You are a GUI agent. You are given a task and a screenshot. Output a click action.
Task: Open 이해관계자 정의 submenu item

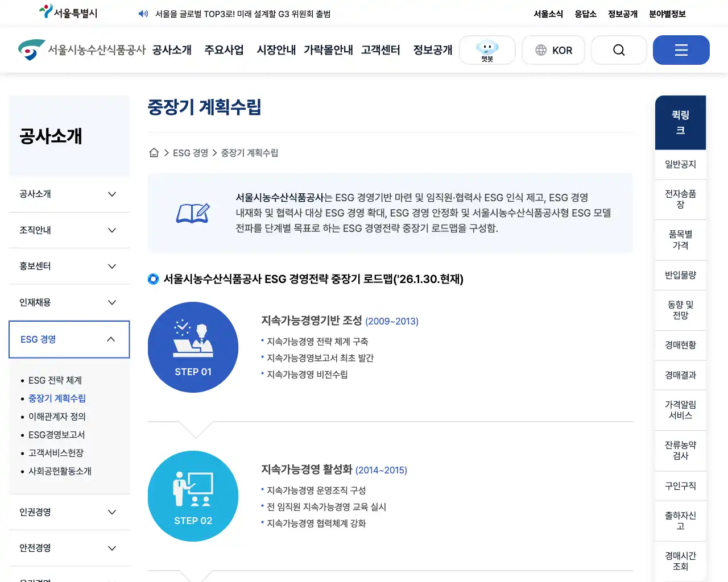pyautogui.click(x=57, y=417)
